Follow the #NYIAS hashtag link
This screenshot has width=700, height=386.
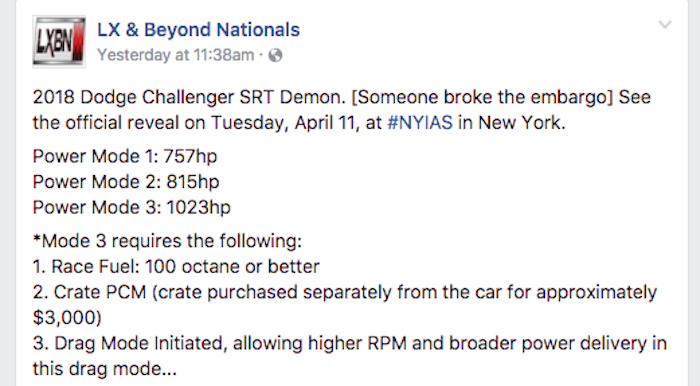pos(420,123)
